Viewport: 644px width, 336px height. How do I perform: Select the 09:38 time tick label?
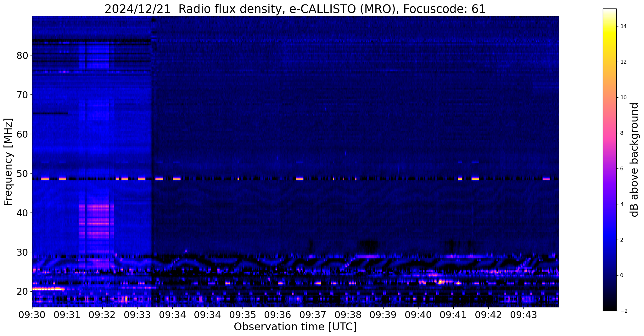[348, 315]
